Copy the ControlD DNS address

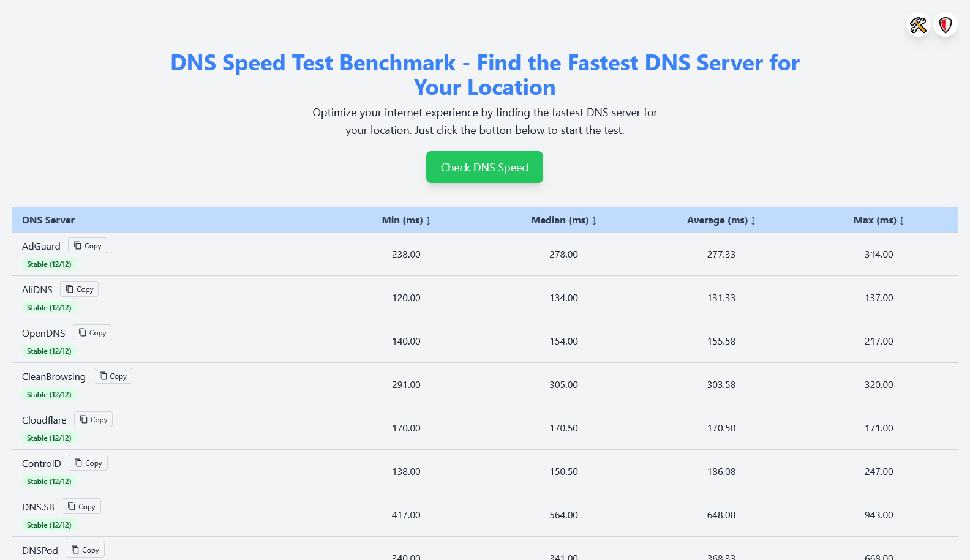click(x=88, y=463)
